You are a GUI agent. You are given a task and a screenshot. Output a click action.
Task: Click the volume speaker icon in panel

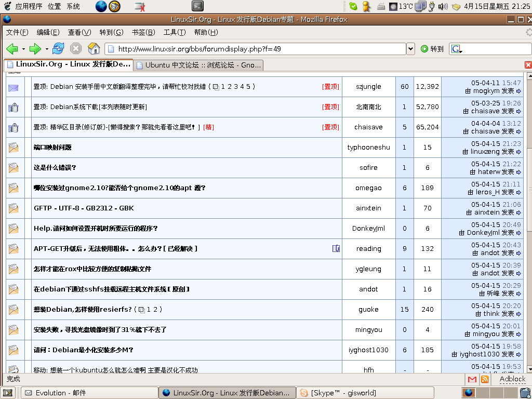tap(443, 6)
